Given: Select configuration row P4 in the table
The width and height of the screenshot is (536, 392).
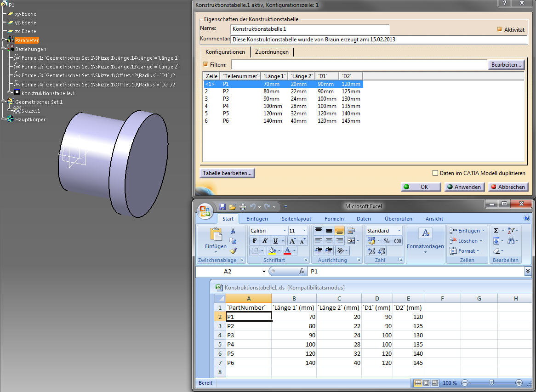Looking at the screenshot, I should 283,106.
